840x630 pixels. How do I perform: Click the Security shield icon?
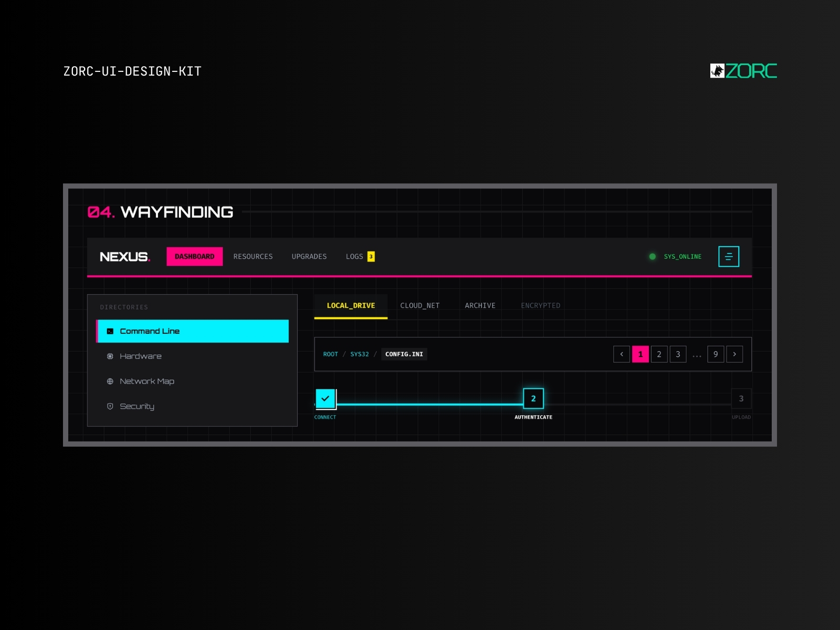(x=110, y=406)
